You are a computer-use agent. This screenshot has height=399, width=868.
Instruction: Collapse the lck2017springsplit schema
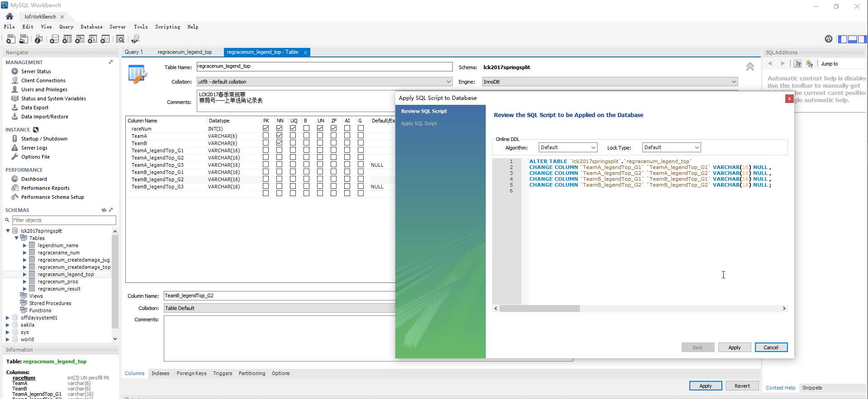pos(8,230)
